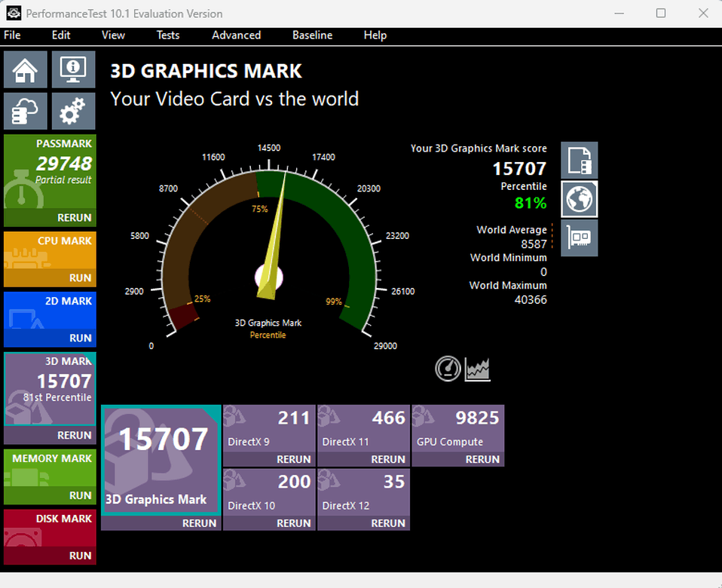The image size is (722, 588).
Task: Select the CPU Mark tile
Action: [x=50, y=250]
